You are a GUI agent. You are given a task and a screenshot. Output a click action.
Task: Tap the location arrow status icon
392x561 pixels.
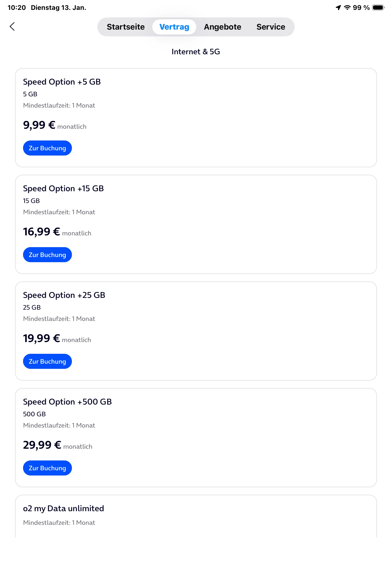[x=338, y=8]
